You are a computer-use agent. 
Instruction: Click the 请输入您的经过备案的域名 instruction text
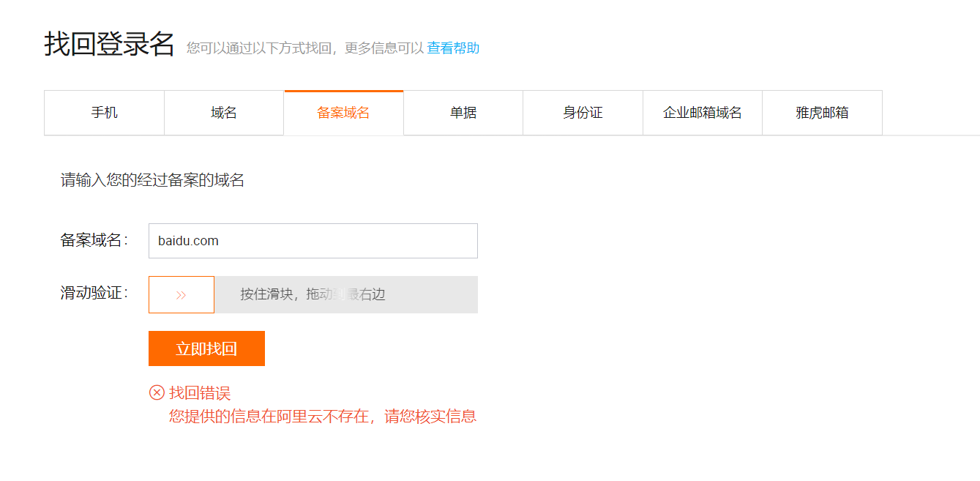152,180
